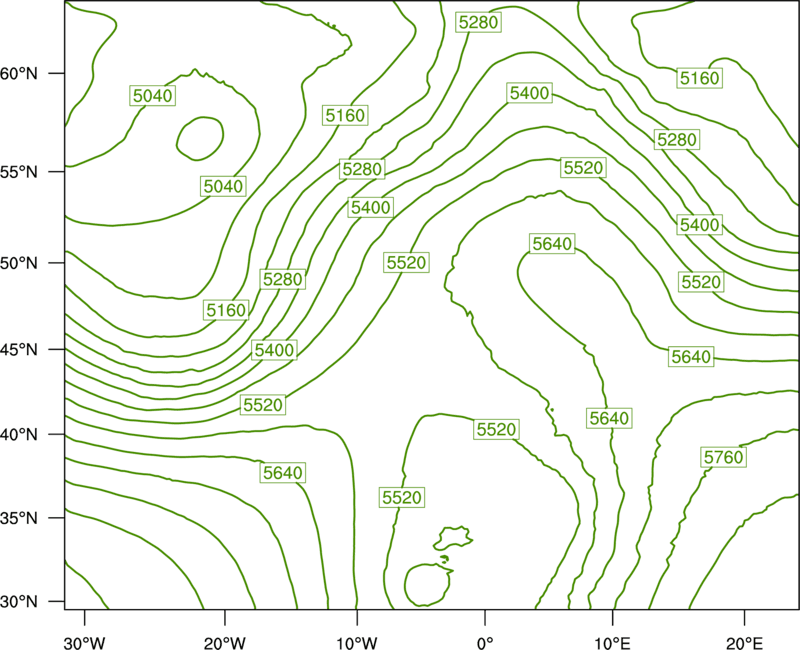Select the 5280 label at the map's top edge
The width and height of the screenshot is (800, 650).
479,22
